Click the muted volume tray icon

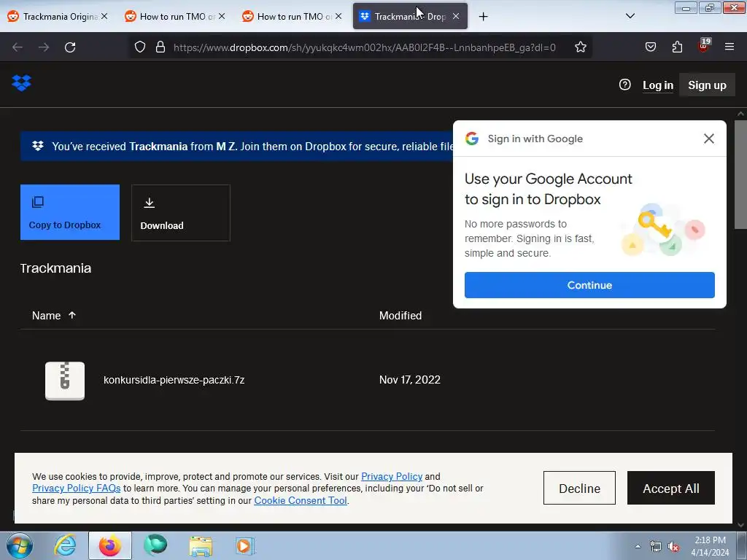[673, 547]
